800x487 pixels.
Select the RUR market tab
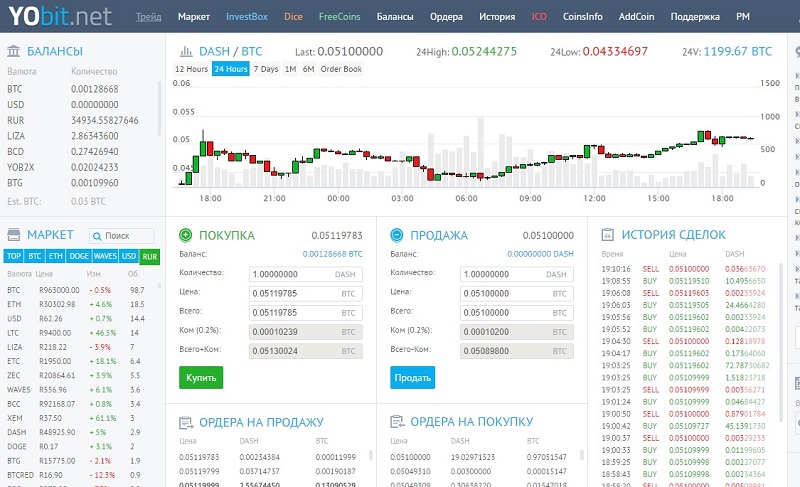click(x=149, y=257)
